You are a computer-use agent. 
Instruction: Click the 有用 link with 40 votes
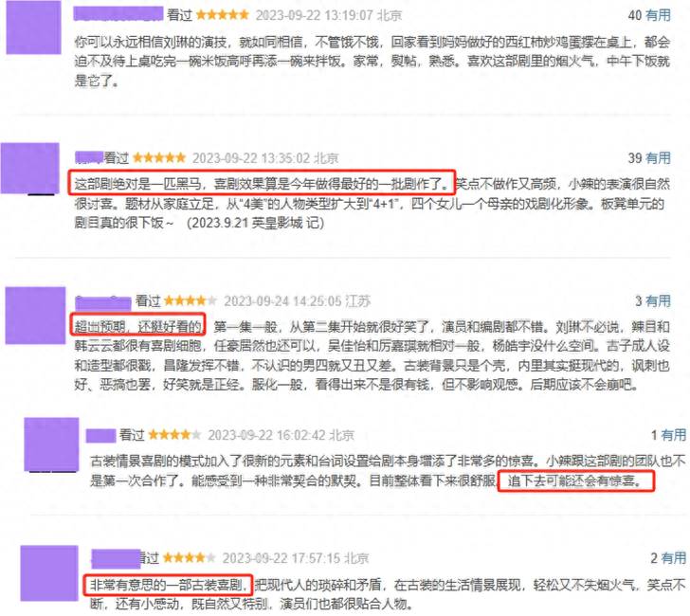tap(658, 15)
